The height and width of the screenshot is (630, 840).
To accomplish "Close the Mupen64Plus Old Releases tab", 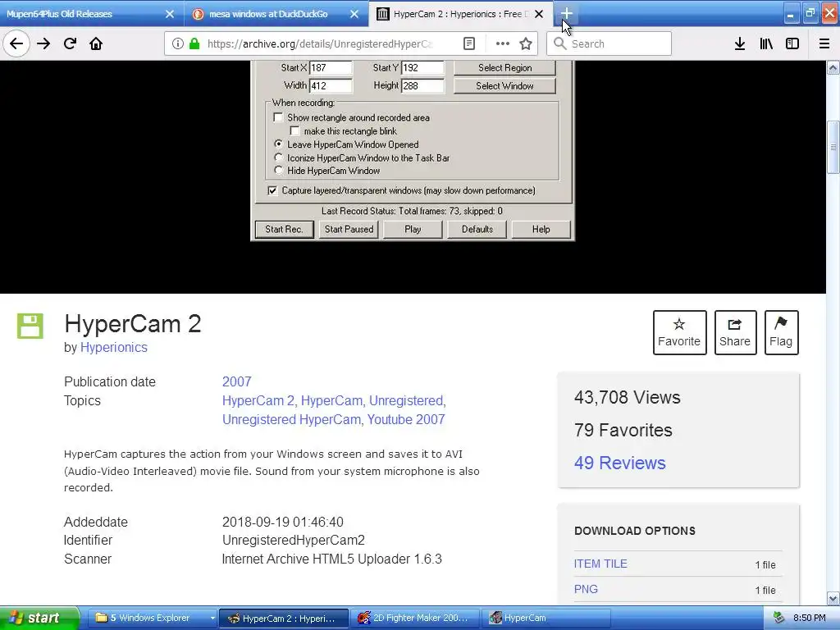I will 170,14.
